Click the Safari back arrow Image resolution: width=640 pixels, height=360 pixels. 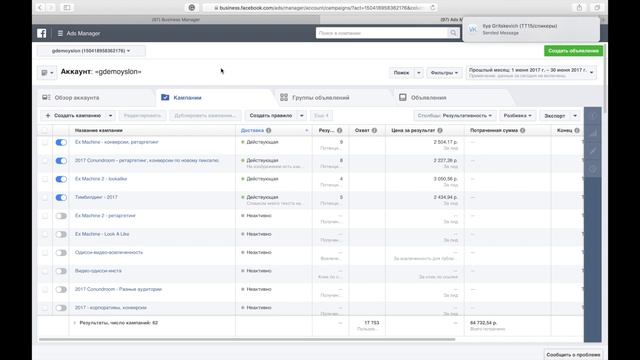coord(40,7)
